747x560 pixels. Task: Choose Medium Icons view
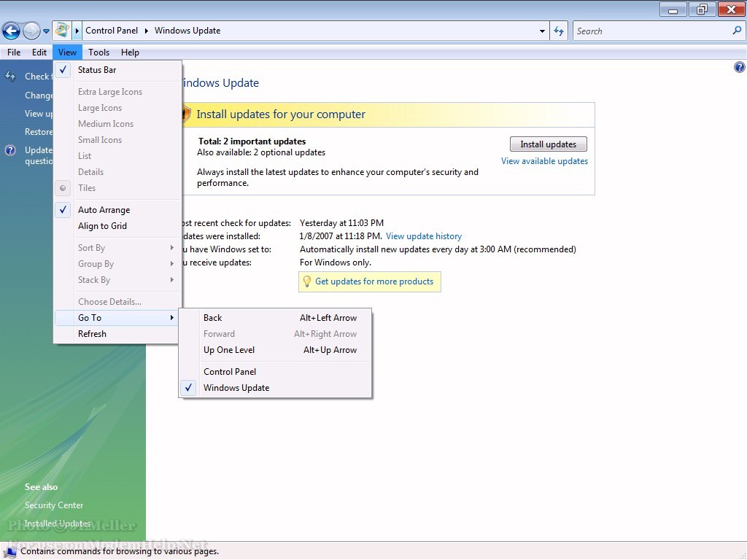117,124
